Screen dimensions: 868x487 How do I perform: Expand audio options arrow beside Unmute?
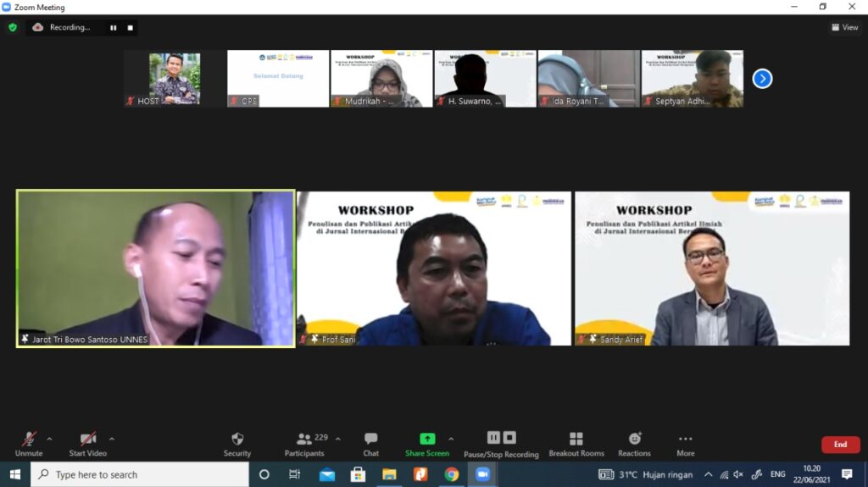coord(49,439)
